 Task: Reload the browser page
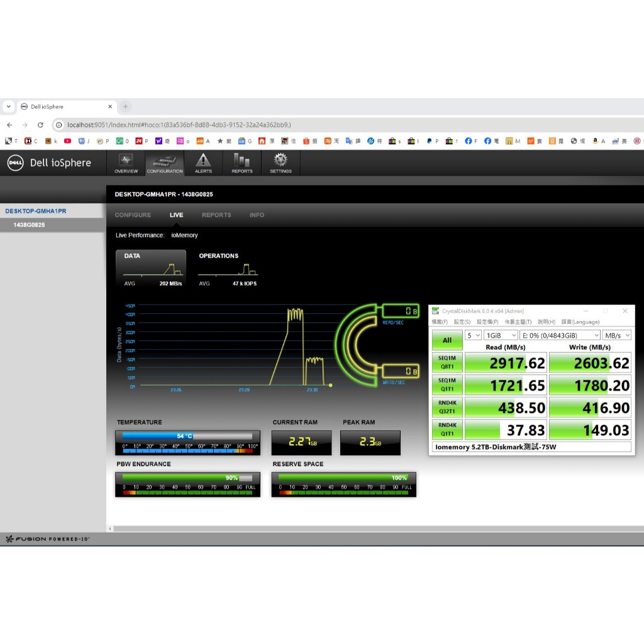click(40, 125)
